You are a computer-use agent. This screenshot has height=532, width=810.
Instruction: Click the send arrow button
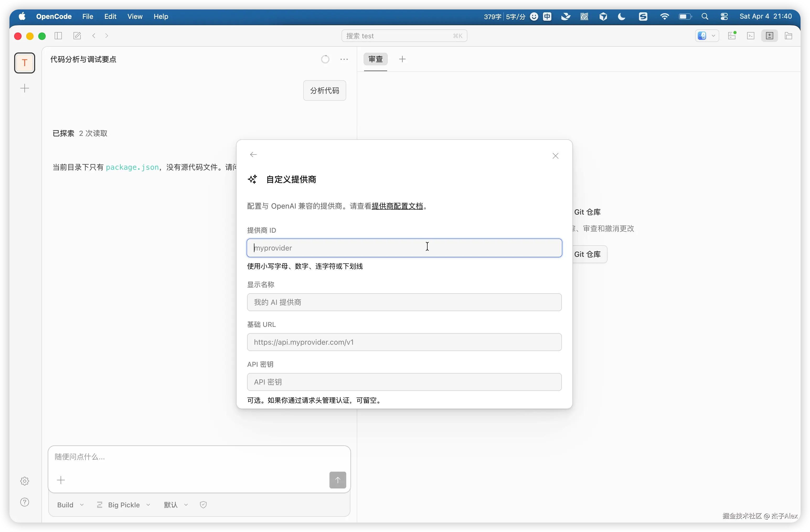[x=337, y=480]
